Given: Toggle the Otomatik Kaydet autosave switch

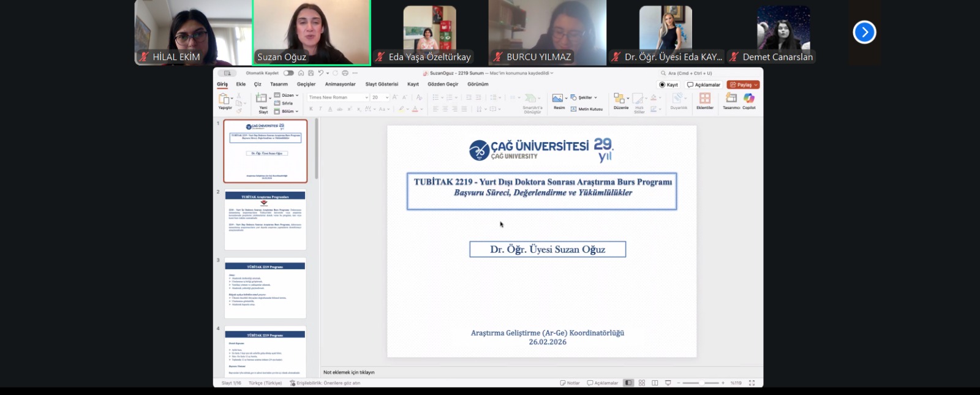Looking at the screenshot, I should tap(288, 73).
